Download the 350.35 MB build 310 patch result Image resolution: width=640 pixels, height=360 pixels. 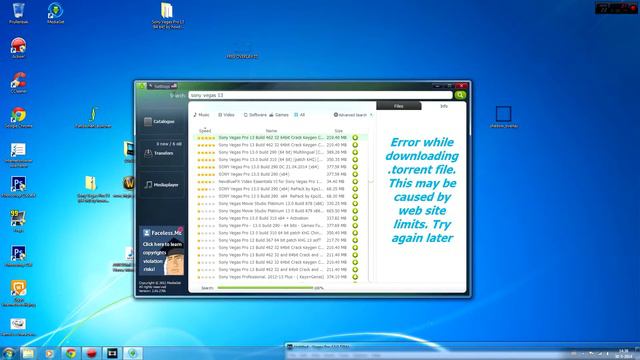click(355, 160)
